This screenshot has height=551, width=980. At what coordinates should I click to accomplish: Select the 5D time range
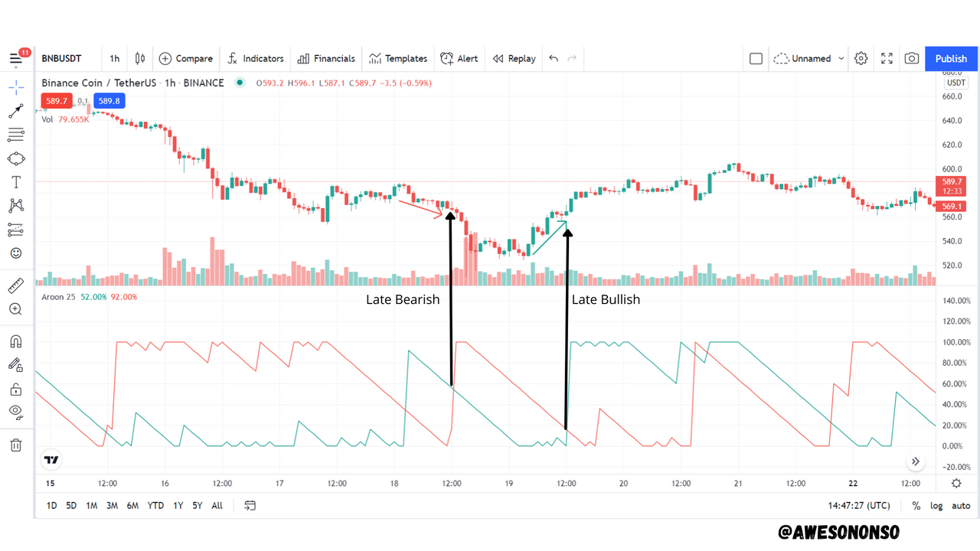71,506
